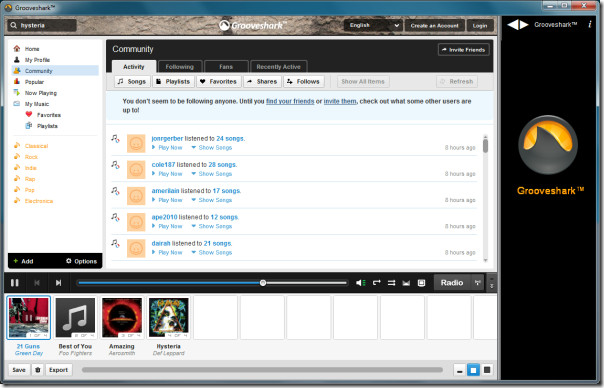
Task: Open the English language dropdown
Action: (373, 25)
